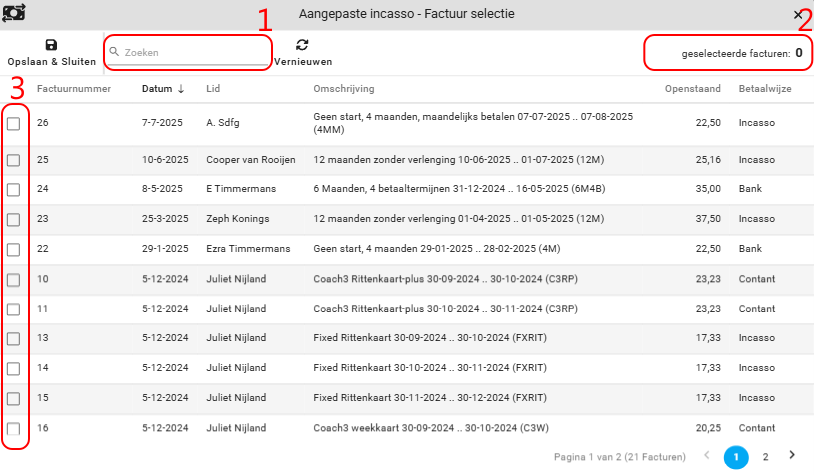
Task: Click the Betaalwijze column header
Action: click(765, 89)
